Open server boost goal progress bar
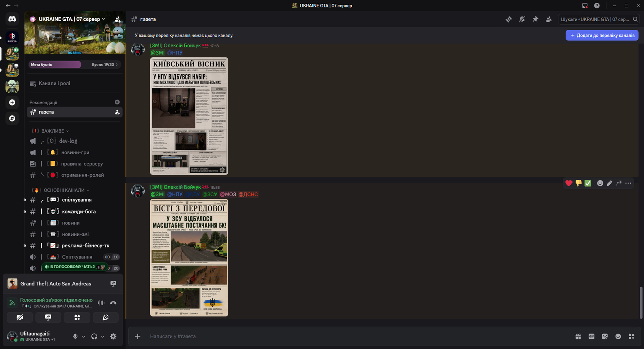Image resolution: width=644 pixels, height=349 pixels. click(75, 64)
